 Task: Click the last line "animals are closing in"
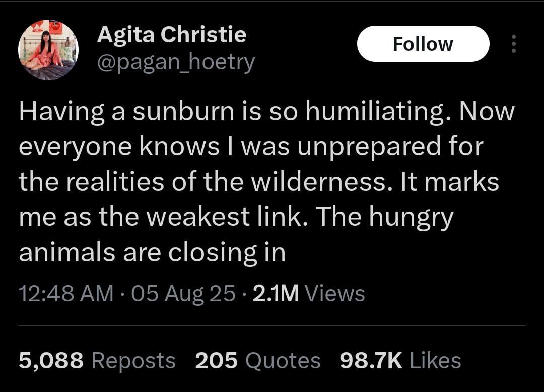click(x=152, y=253)
